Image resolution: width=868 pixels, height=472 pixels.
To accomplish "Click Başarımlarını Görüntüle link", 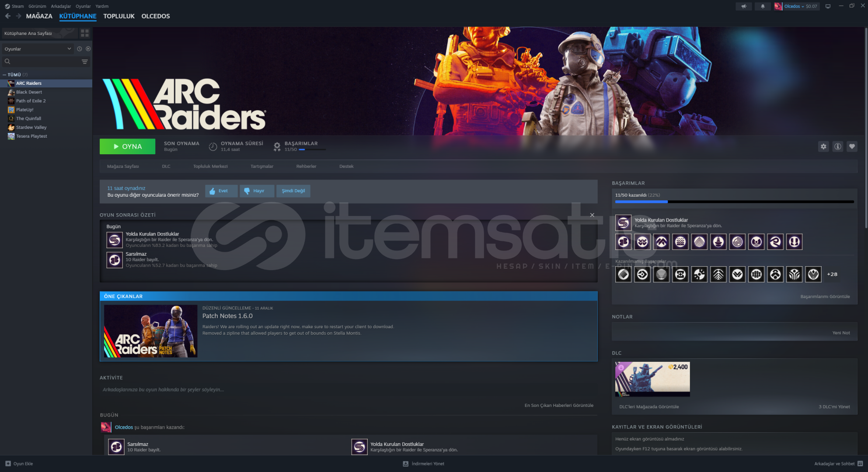I will coord(825,296).
